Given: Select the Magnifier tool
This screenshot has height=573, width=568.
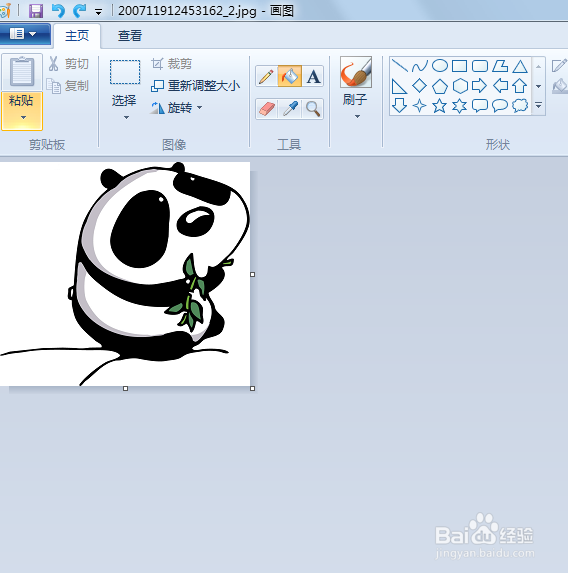Looking at the screenshot, I should point(313,109).
